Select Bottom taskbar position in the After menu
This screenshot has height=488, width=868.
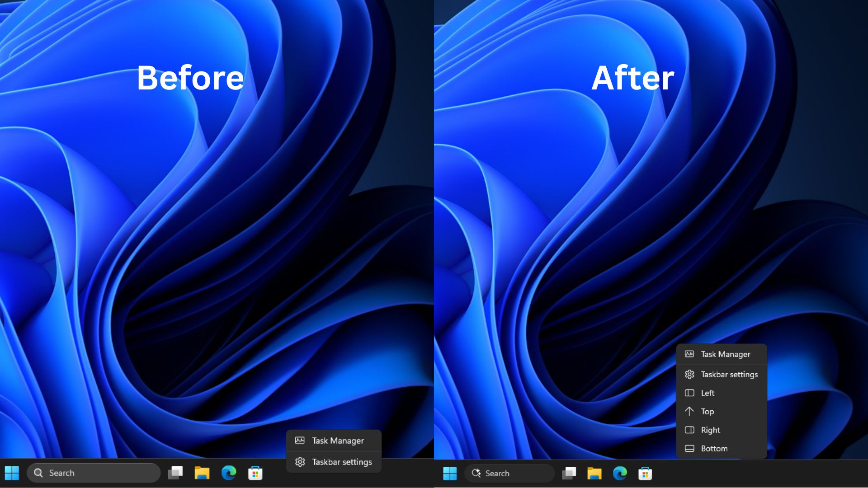point(722,449)
